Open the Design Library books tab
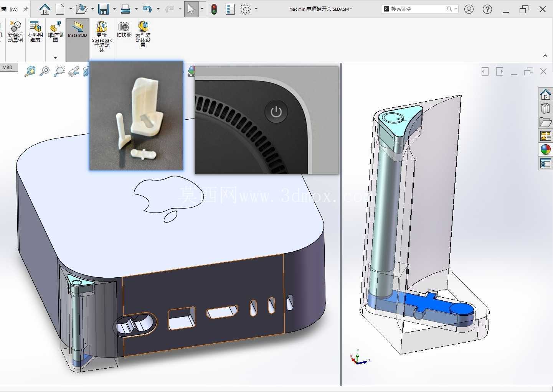 coord(545,108)
